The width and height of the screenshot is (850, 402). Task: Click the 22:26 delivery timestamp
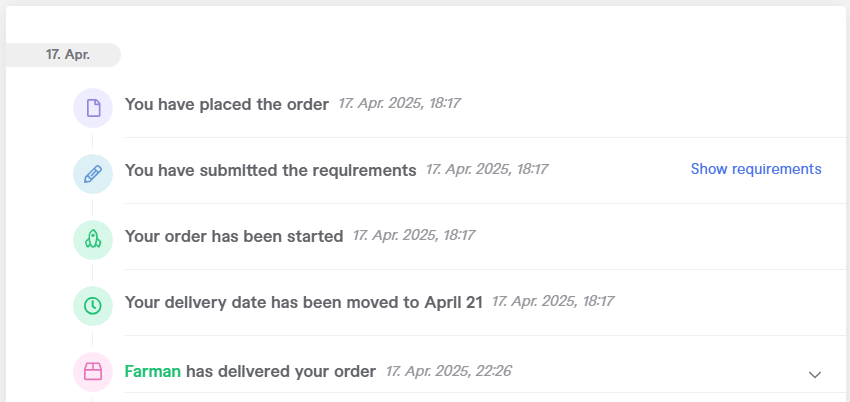pos(449,371)
